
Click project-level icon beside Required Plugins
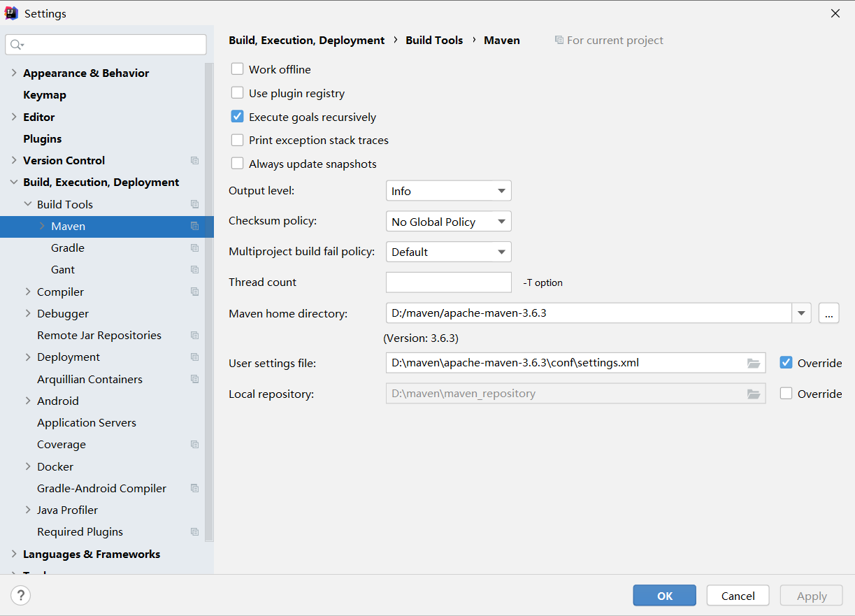coord(194,532)
